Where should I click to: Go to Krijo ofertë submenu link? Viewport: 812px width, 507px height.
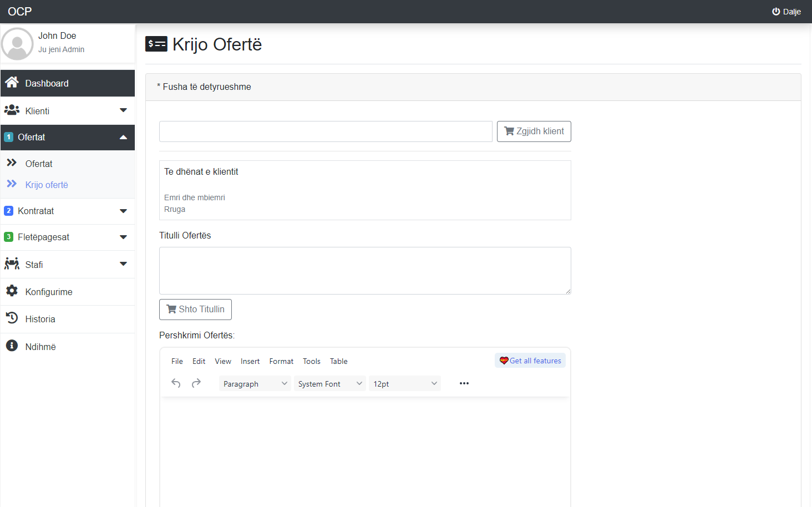tap(47, 185)
